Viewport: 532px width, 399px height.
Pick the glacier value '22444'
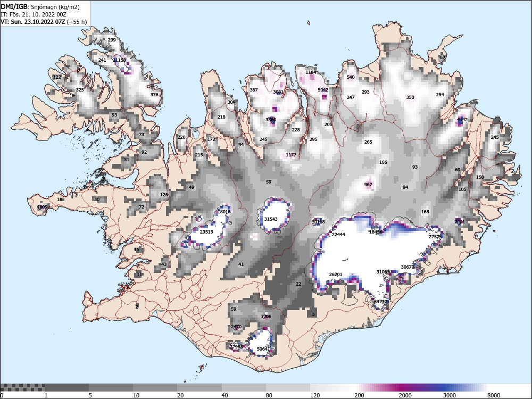coord(338,235)
